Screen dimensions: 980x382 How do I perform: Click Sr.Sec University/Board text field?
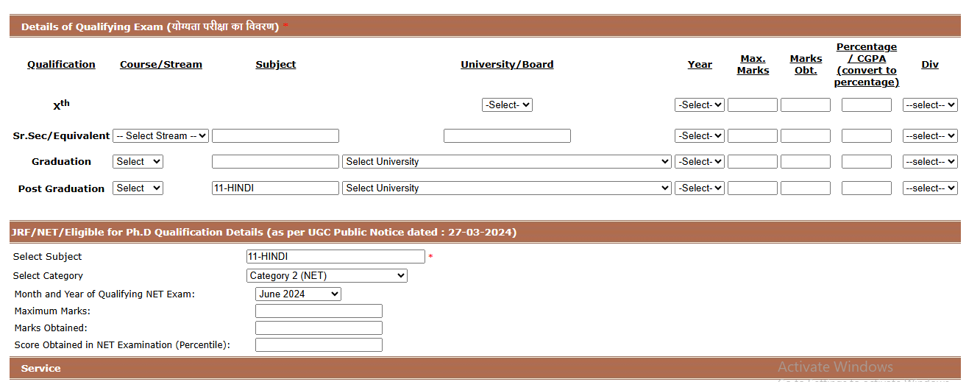507,136
